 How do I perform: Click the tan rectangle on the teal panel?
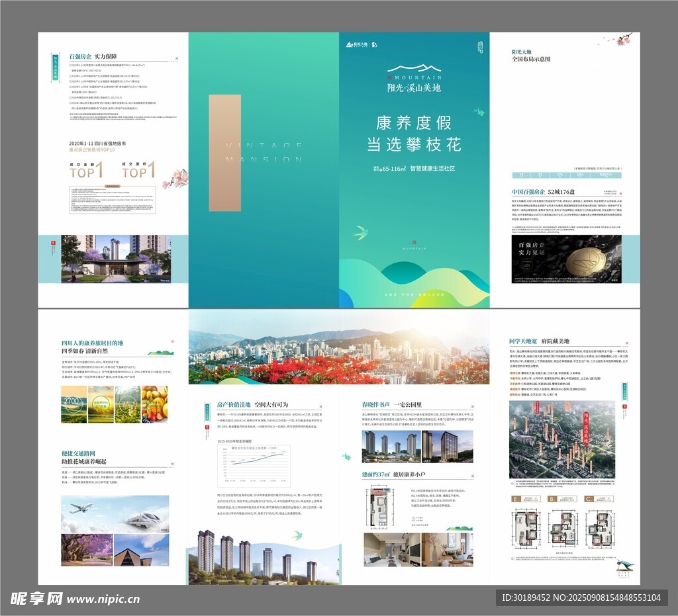coord(224,153)
